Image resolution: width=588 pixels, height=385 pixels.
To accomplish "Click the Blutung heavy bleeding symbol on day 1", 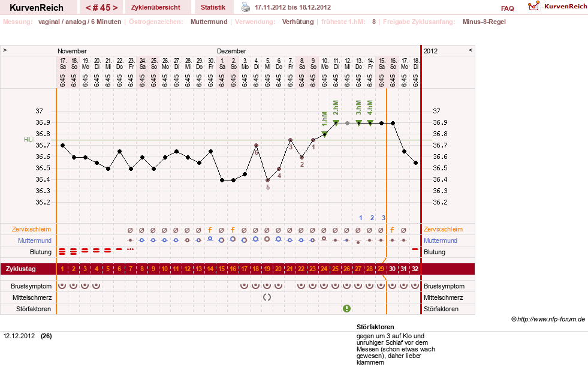I will click(x=62, y=251).
